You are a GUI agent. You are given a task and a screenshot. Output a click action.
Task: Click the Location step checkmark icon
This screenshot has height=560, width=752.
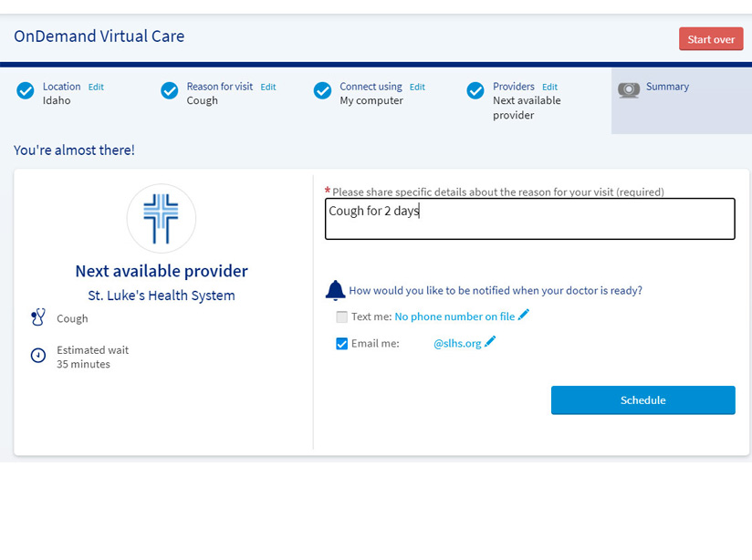[x=26, y=90]
